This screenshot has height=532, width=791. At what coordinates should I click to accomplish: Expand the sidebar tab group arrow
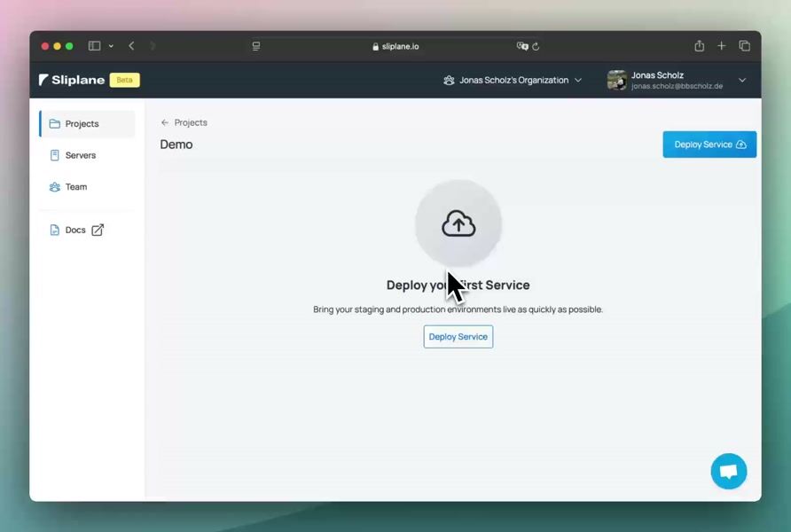111,46
